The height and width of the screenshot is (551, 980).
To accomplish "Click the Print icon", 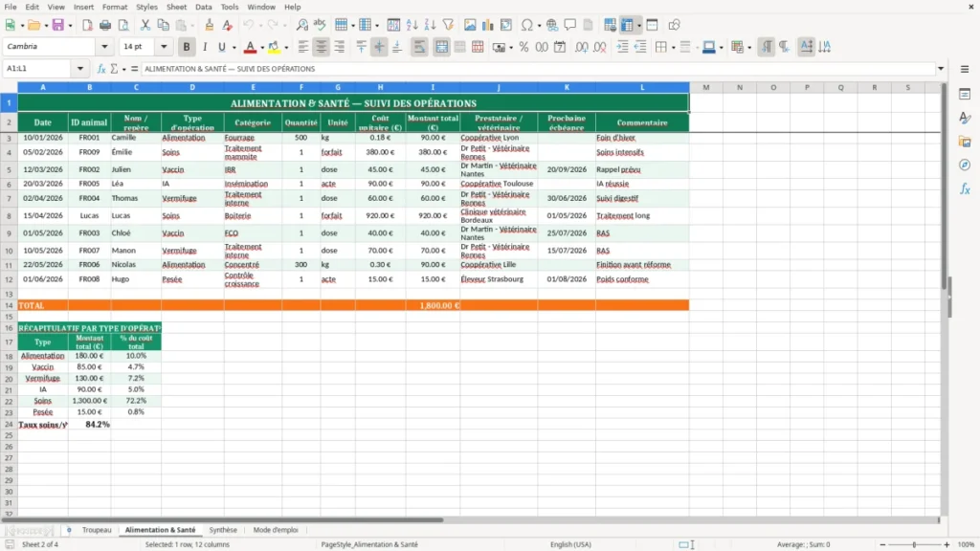I will coord(105,25).
